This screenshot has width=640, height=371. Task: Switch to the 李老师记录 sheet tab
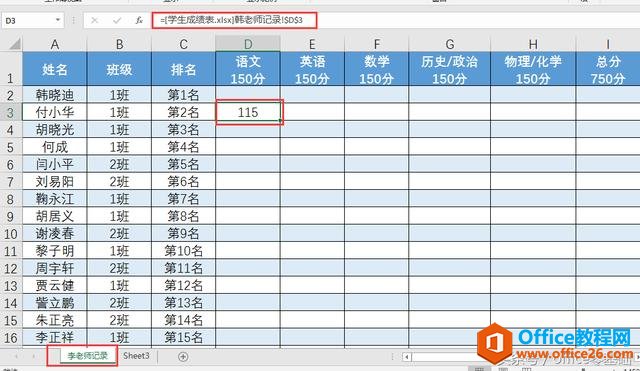(x=87, y=356)
